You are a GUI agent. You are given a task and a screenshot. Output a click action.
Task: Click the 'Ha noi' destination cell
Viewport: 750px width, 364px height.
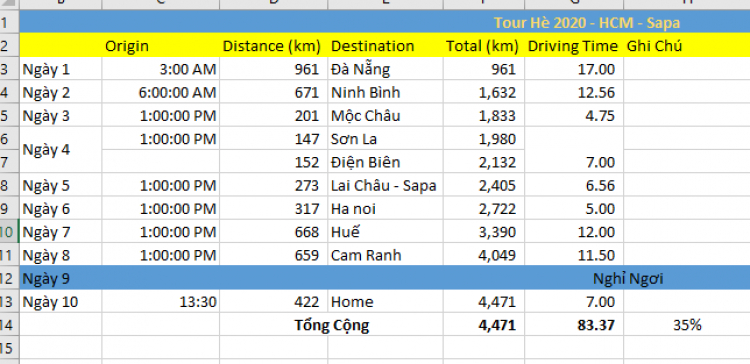pyautogui.click(x=386, y=209)
